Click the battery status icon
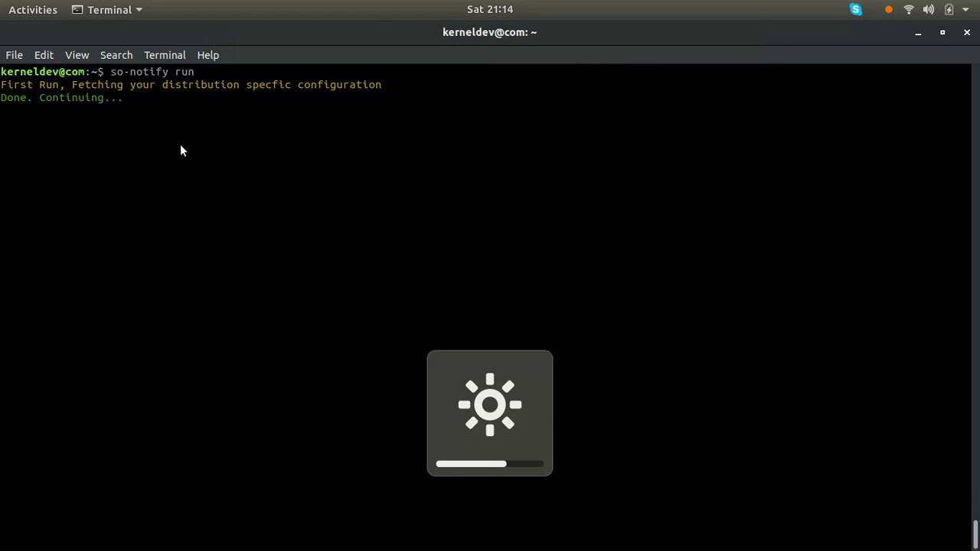The width and height of the screenshot is (980, 551). (x=949, y=10)
